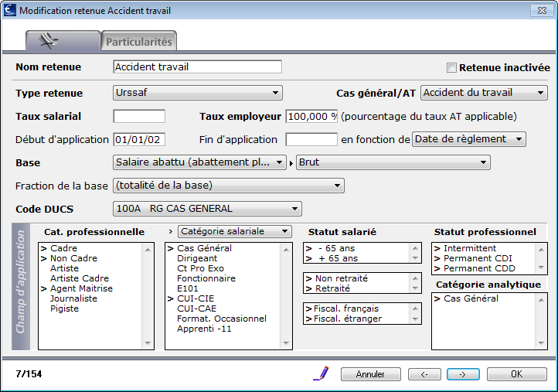Confirm with the OK button

(x=516, y=374)
